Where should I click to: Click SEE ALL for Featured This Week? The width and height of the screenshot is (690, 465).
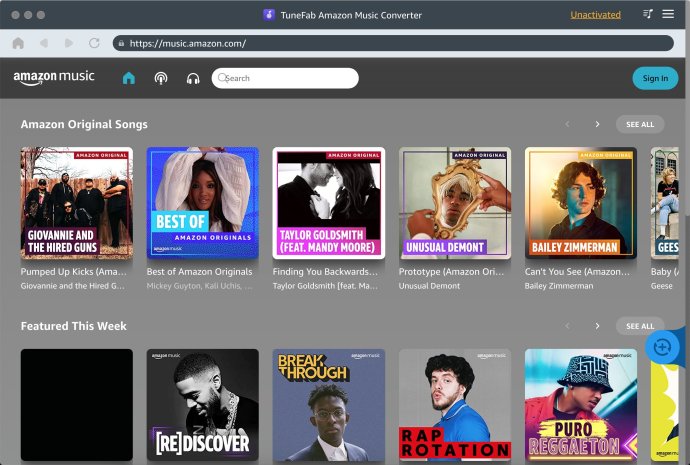640,326
